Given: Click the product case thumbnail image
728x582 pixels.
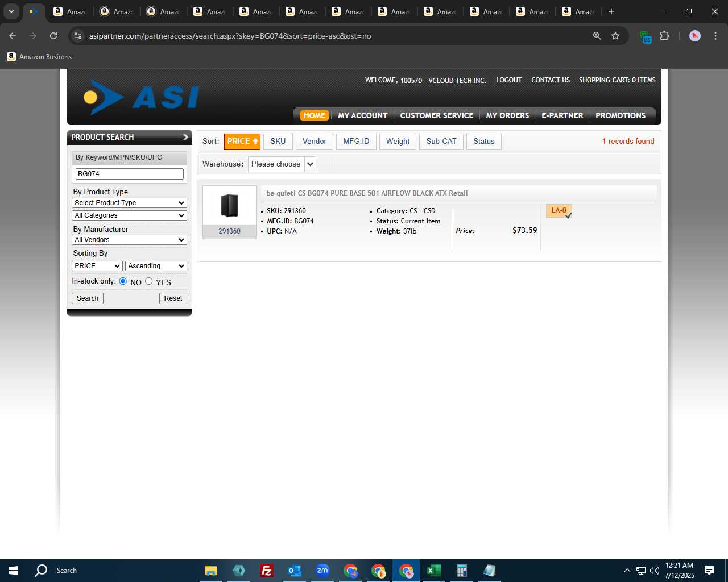Looking at the screenshot, I should coord(229,206).
